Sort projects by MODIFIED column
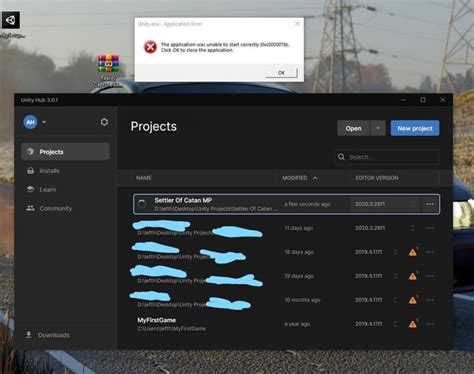This screenshot has height=374, width=474. [x=295, y=178]
